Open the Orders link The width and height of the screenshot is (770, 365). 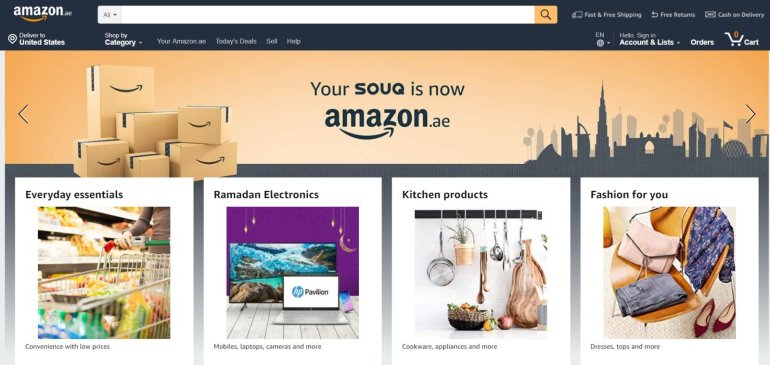click(x=702, y=42)
